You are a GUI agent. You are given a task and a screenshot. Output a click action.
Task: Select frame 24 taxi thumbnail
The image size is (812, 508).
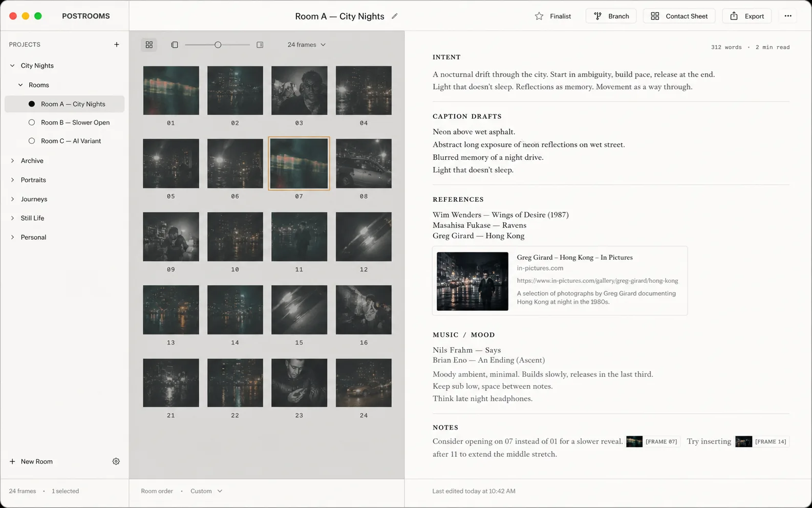pos(364,383)
